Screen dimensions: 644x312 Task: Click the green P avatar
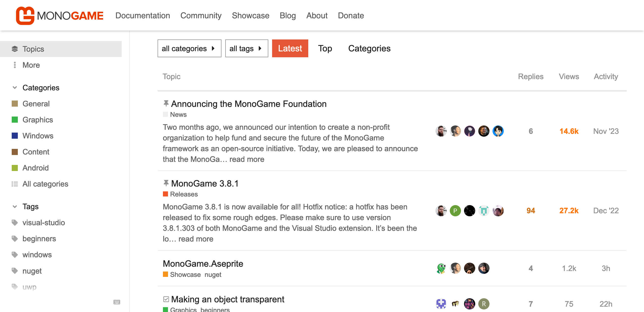(x=455, y=211)
